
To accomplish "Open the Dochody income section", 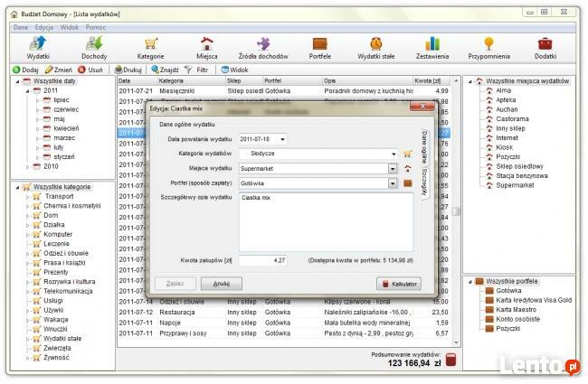I will [94, 47].
